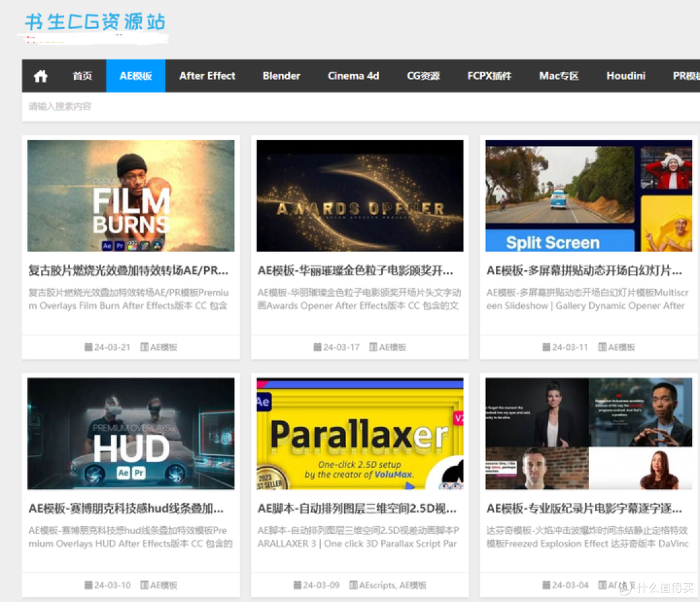This screenshot has height=602, width=700.
Task: Open the CG资源 category
Action: coord(423,76)
